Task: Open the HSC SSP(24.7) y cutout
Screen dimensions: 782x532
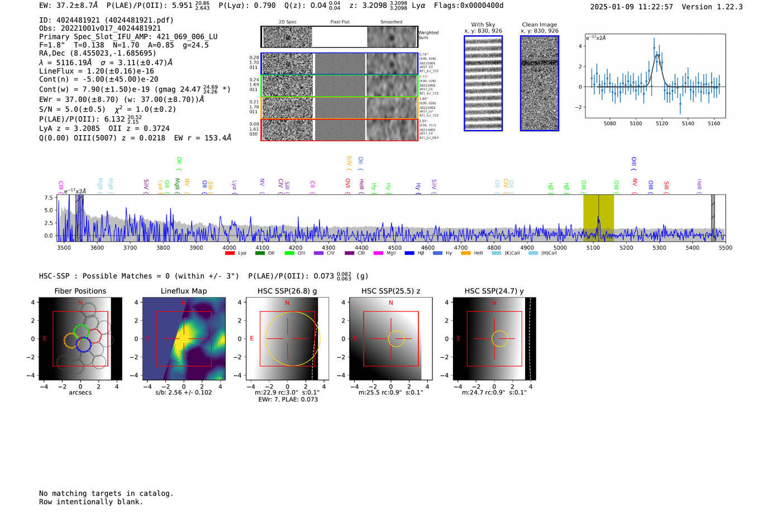Action: (x=494, y=339)
